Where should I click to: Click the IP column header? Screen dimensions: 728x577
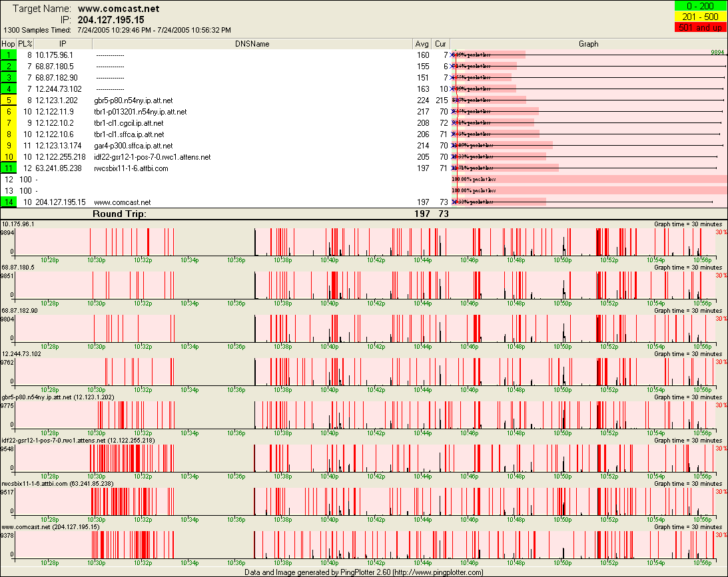(x=63, y=44)
